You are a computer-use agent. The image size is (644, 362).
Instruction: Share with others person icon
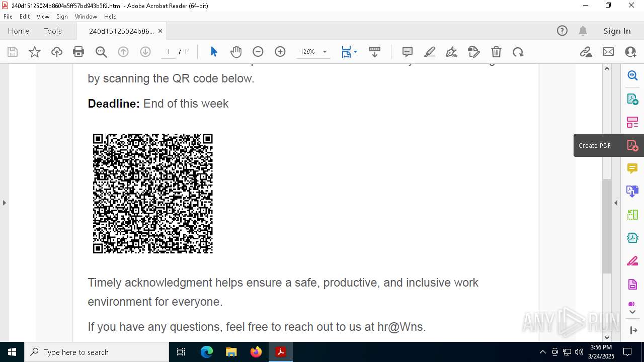630,52
